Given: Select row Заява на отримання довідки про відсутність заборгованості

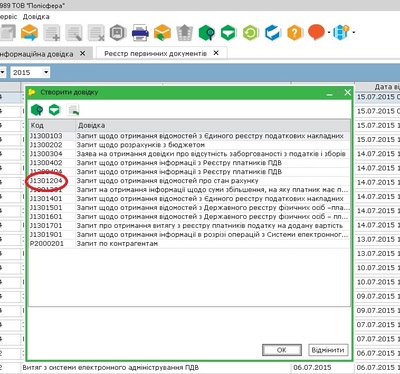Looking at the screenshot, I should [x=189, y=154].
